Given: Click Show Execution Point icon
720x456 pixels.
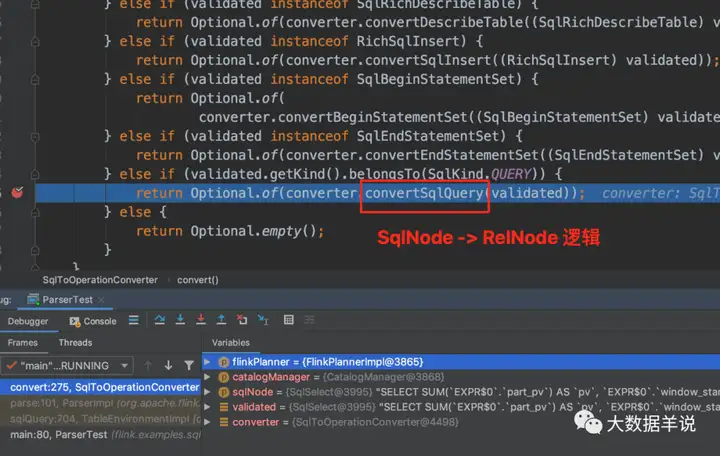Looking at the screenshot, I should point(134,320).
